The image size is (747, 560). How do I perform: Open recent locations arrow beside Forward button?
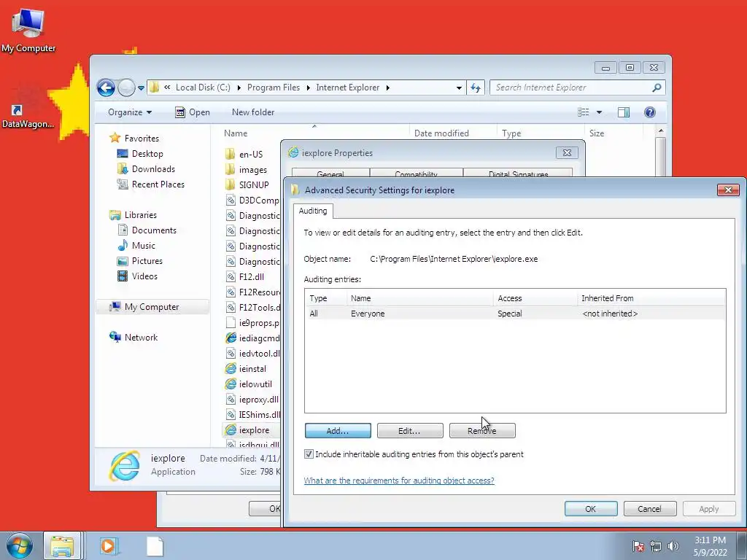tap(141, 88)
